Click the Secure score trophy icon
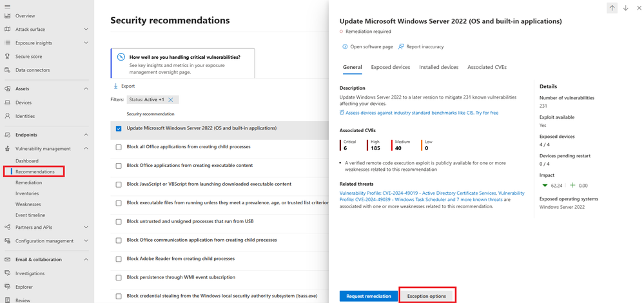 tap(7, 56)
